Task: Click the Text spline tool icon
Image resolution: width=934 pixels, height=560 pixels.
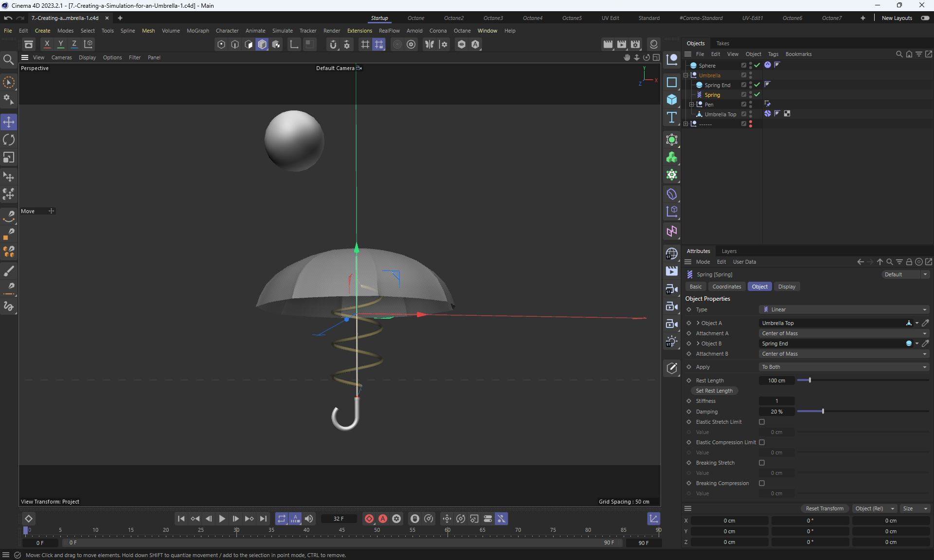Action: coord(672,117)
